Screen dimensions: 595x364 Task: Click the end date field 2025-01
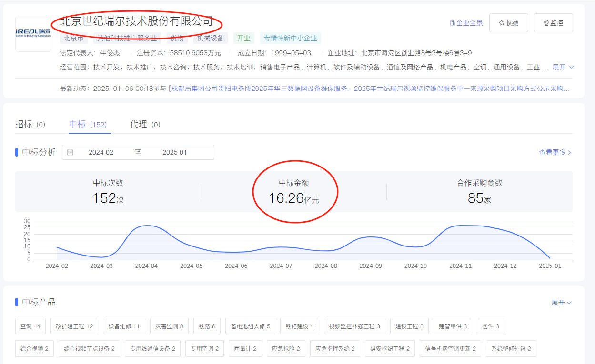pyautogui.click(x=175, y=152)
